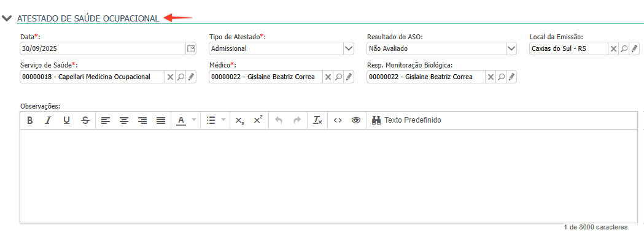
Task: Clear the Resp. Monitoração Biológica field
Action: [x=490, y=77]
